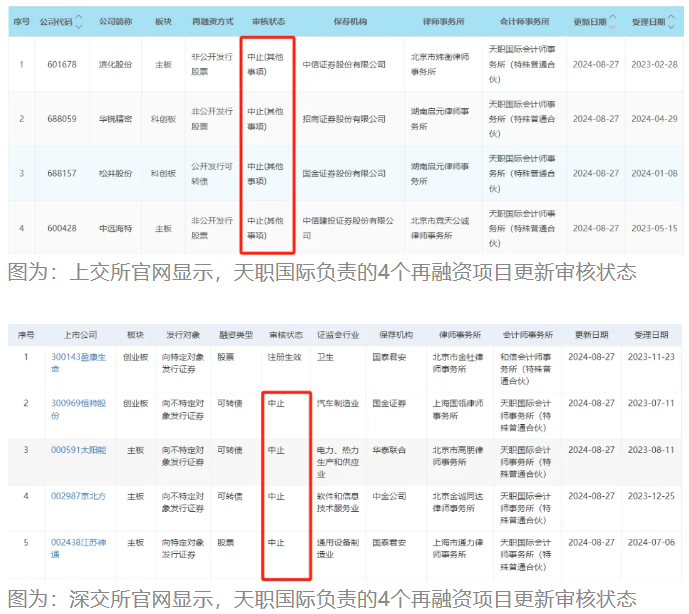The height and width of the screenshot is (614, 689).
Task: Sort by 公司代码 using its arrow icon
Action: click(79, 21)
